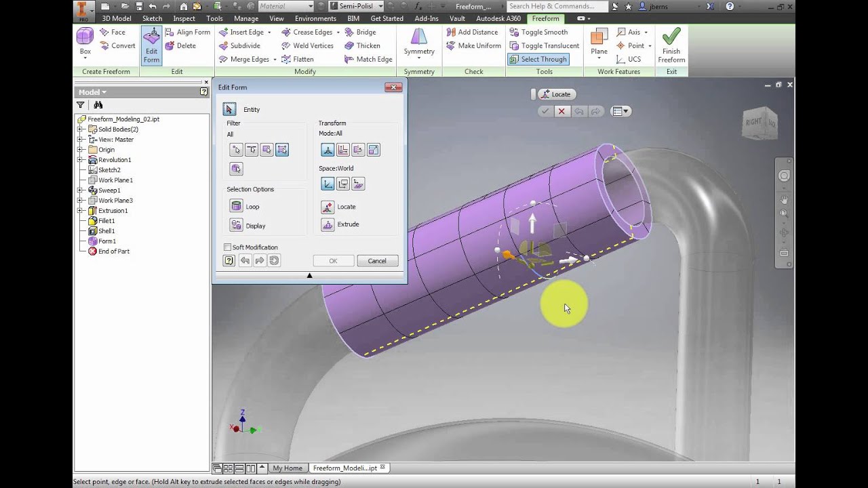Enable the Soft Modification checkbox
The image size is (868, 488).
227,247
